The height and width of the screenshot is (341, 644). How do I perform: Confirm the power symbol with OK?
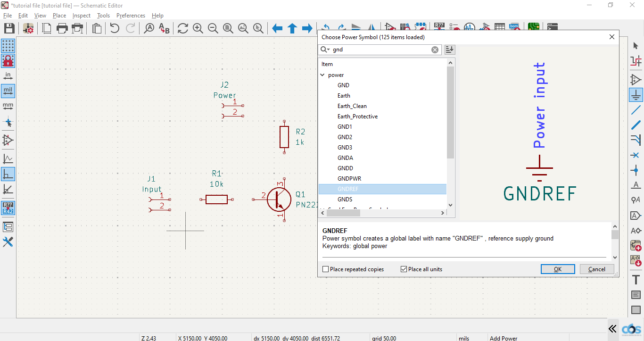(558, 269)
